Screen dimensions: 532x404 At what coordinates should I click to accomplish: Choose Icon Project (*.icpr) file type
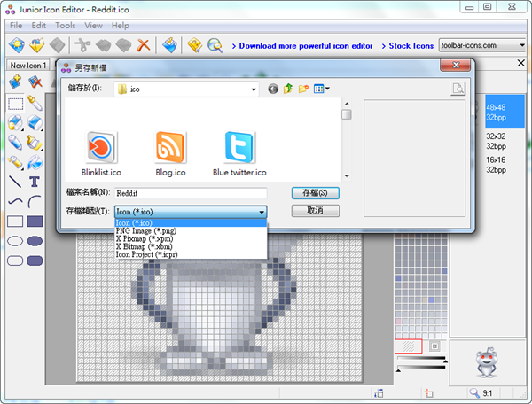pos(191,254)
